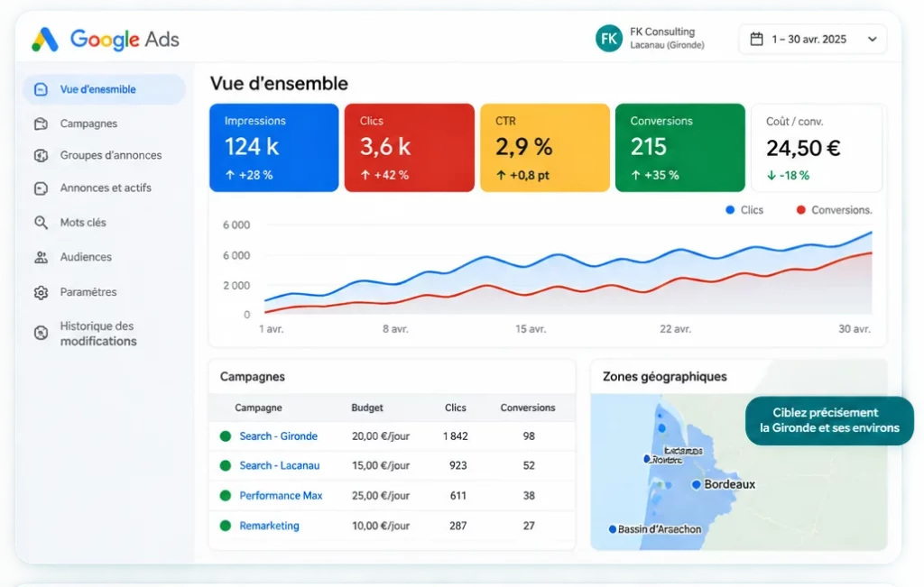
Task: Click the 1 842 clicks value
Action: click(x=456, y=436)
